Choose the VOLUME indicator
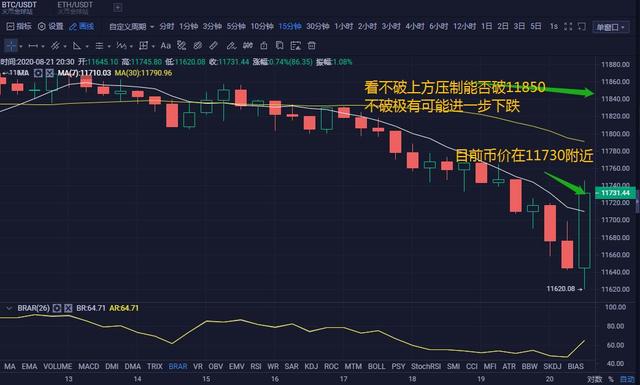Image resolution: width=640 pixels, height=385 pixels. [x=58, y=367]
